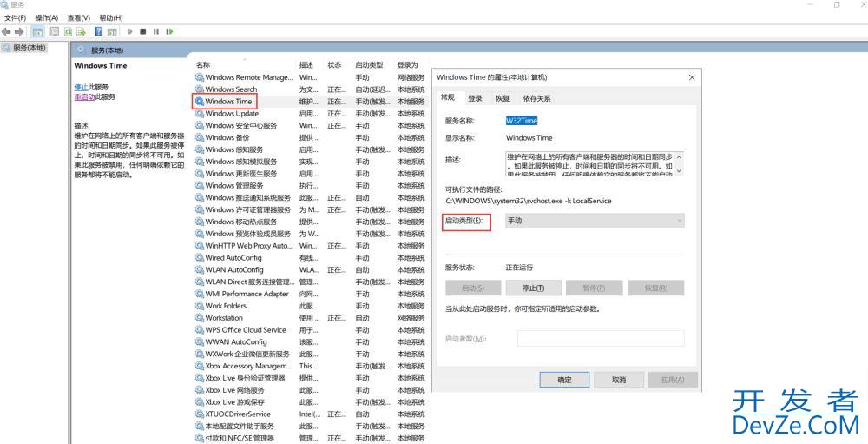Select the WXWork 企业微信更新服务 row
Viewport: 868px width, 444px height.
coord(310,355)
